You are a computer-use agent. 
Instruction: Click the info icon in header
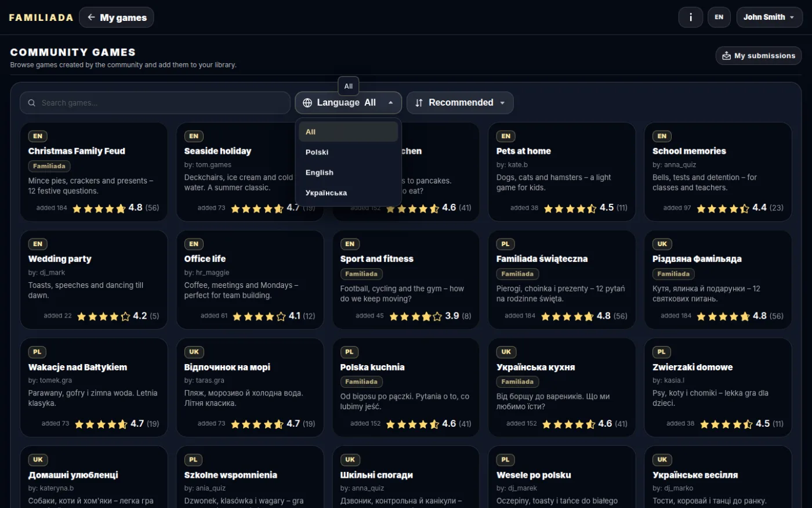coord(690,17)
